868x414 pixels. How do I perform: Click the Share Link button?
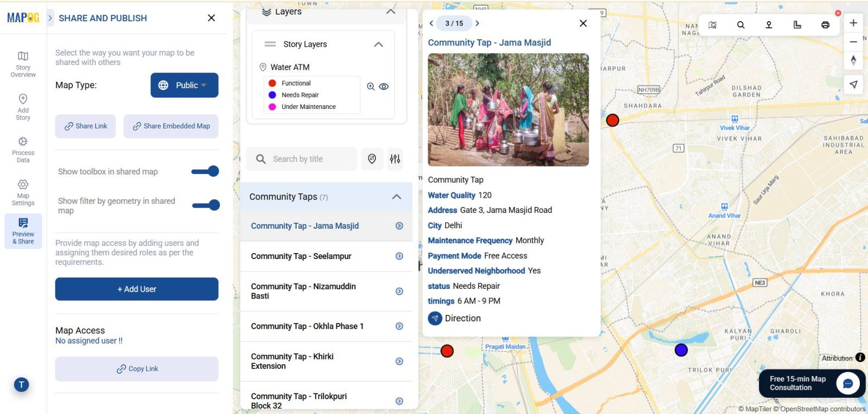pos(85,126)
